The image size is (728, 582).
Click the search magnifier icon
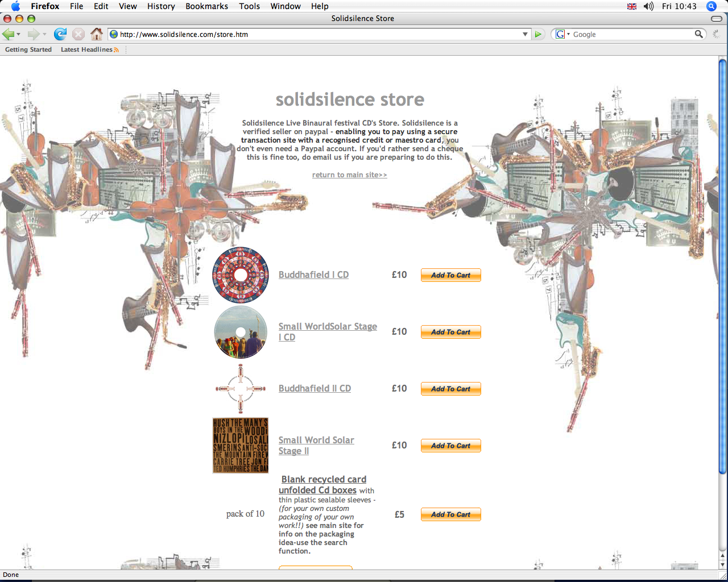tap(699, 34)
